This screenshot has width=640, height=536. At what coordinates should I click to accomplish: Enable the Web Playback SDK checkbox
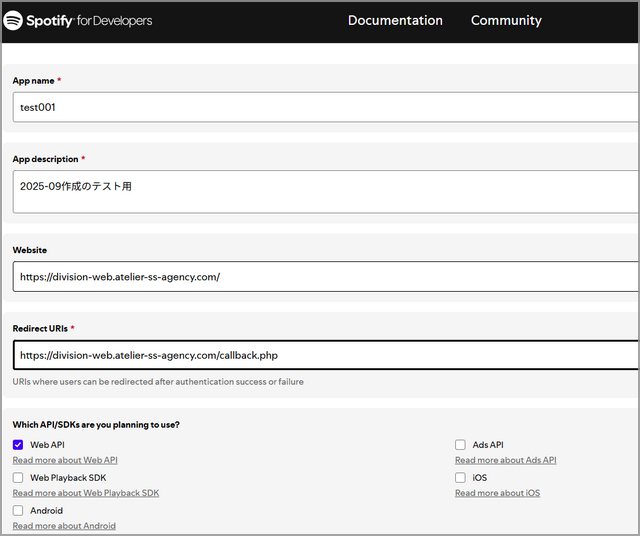(18, 478)
